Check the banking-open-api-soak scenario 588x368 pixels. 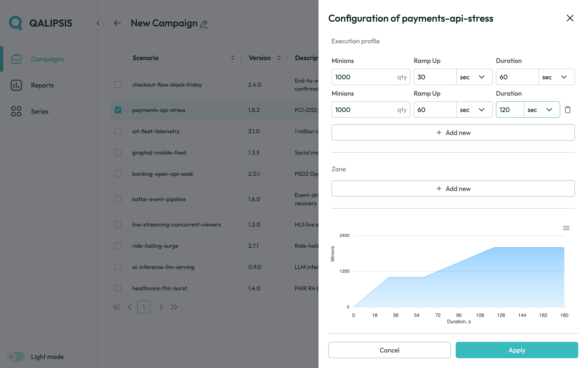pyautogui.click(x=118, y=174)
